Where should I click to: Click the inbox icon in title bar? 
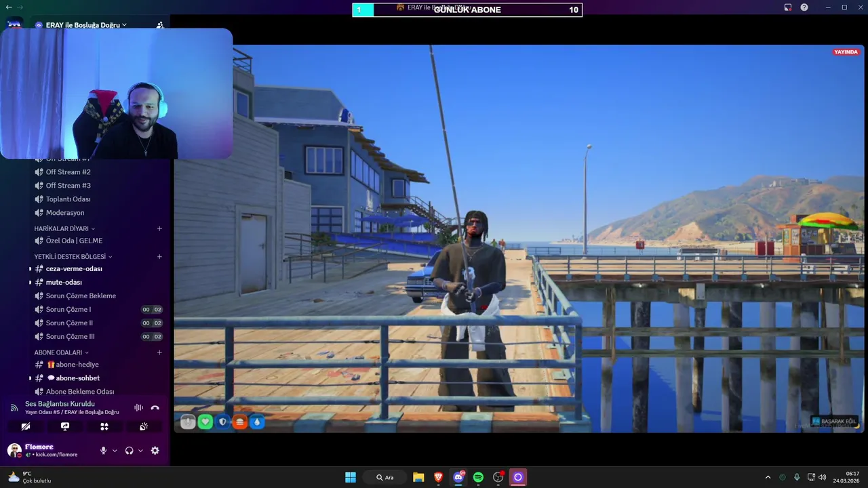[x=788, y=7]
